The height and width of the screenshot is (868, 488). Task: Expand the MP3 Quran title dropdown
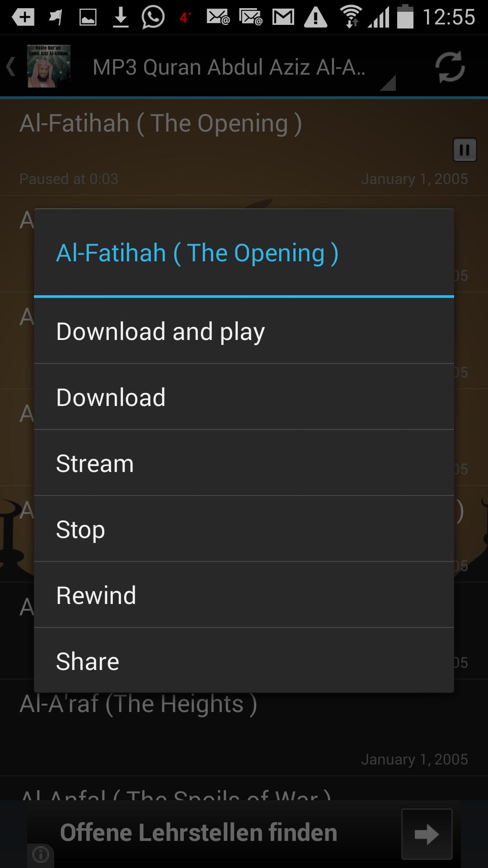point(244,68)
